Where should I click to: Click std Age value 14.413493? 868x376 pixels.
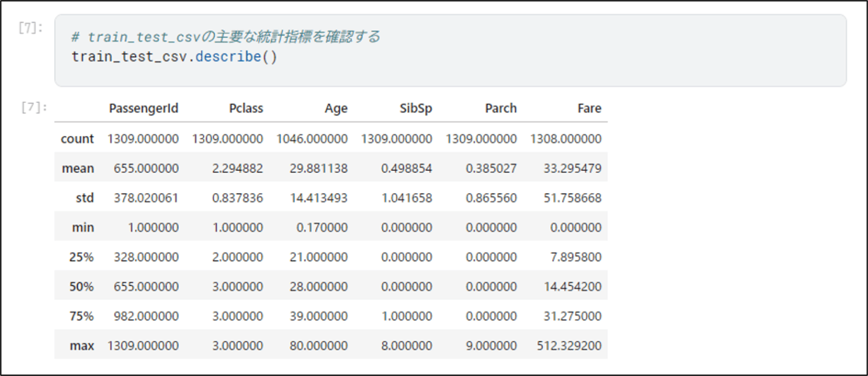[319, 198]
